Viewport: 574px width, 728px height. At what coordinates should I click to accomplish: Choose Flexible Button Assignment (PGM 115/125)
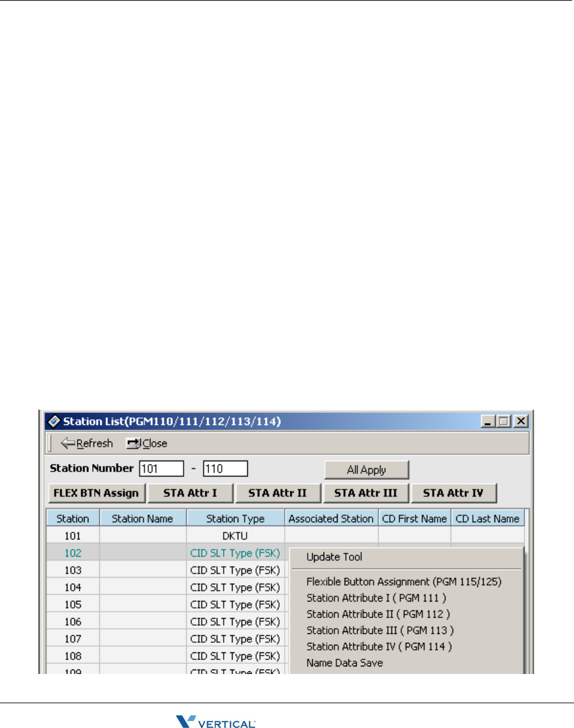click(x=404, y=582)
